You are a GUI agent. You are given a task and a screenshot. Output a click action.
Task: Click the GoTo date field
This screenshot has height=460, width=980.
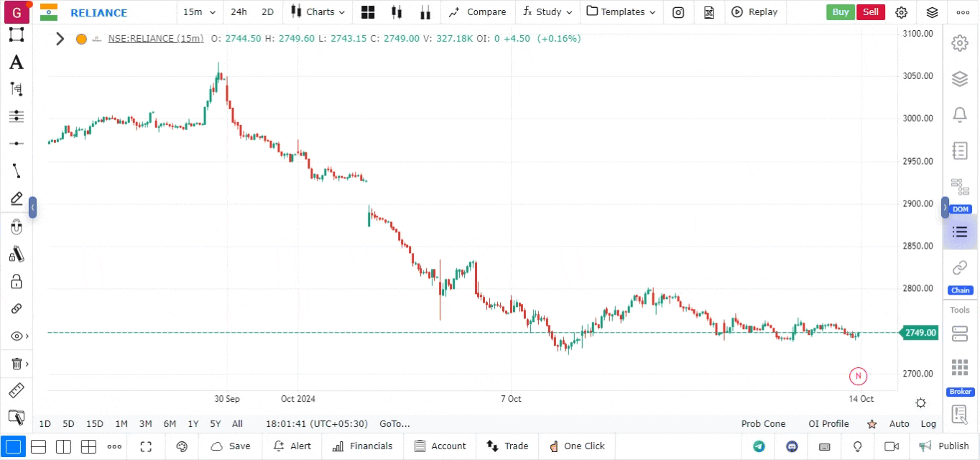394,424
